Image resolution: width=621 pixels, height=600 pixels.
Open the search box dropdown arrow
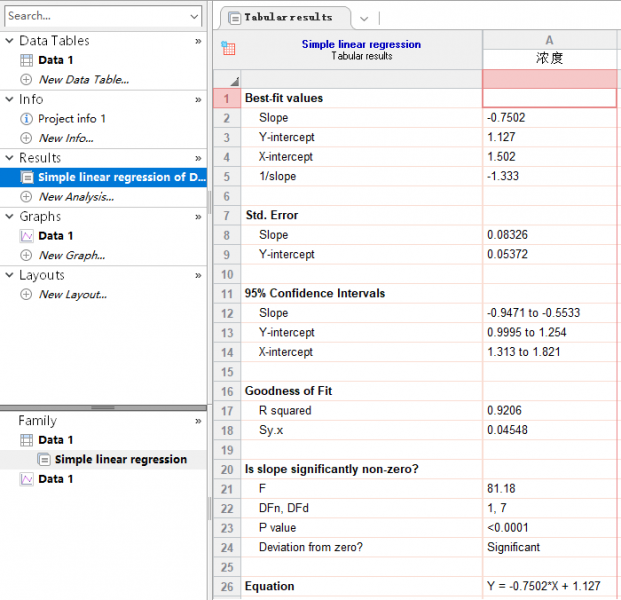click(x=194, y=16)
